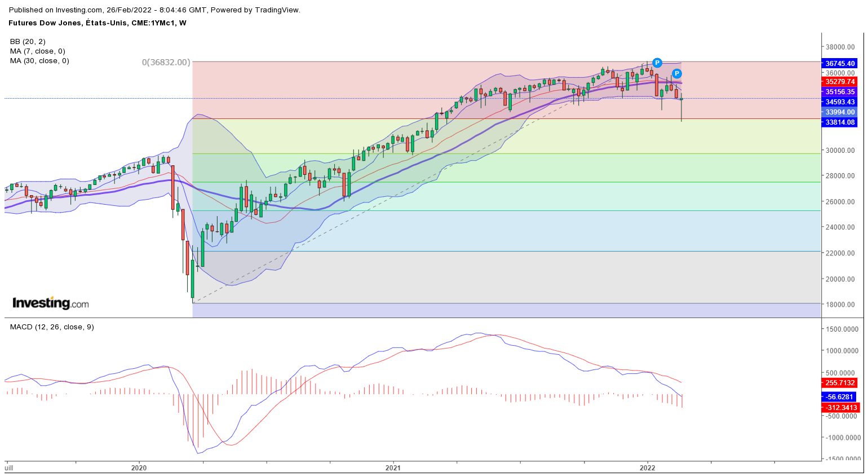Viewport: 868px width, 476px height.
Task: Click the 22000.00 price axis label
Action: 840,253
